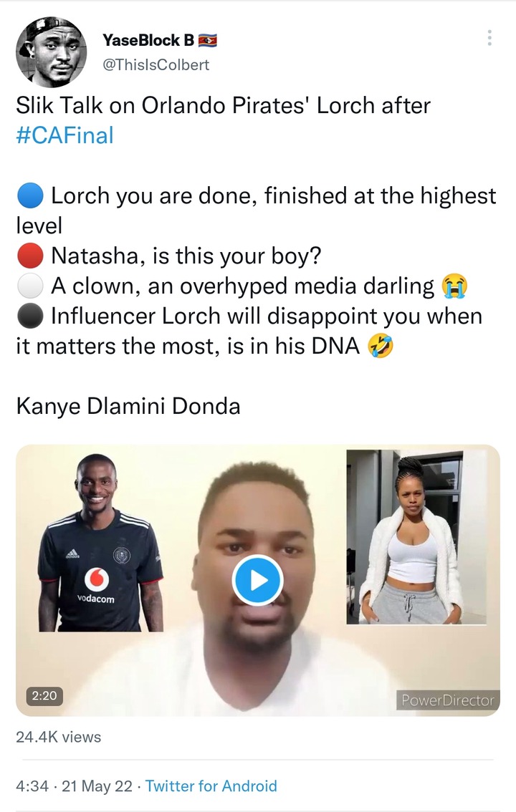Tap the footballer photo in video thumbnail

point(100,541)
